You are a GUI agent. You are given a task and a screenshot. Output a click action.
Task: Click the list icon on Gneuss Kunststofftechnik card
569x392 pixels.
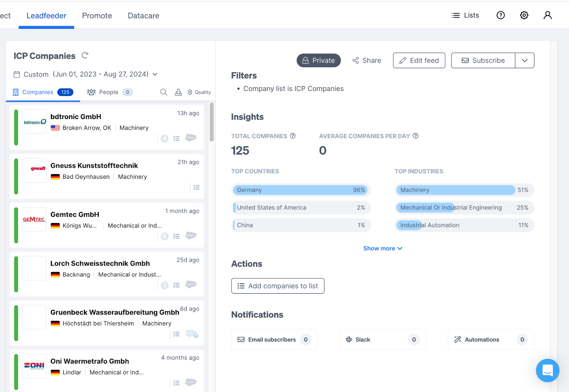click(x=196, y=187)
